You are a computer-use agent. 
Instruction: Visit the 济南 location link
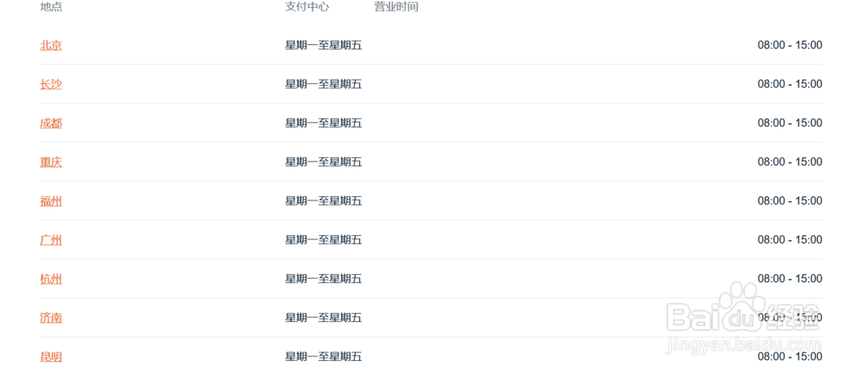(51, 318)
